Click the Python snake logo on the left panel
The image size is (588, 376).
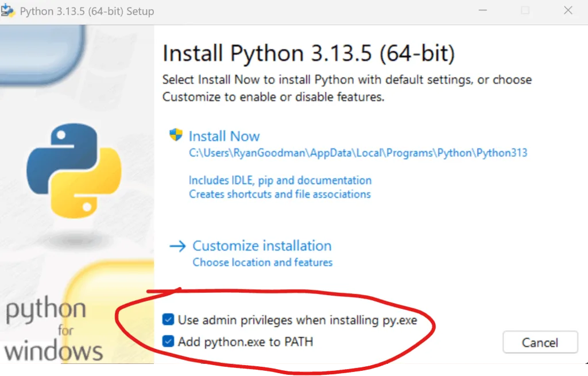pos(74,170)
